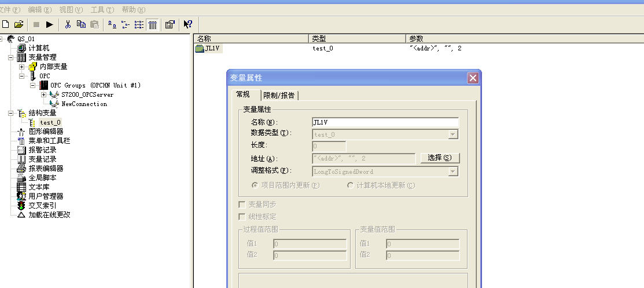
Task: Open the 编辑 menu
Action: coord(39,10)
